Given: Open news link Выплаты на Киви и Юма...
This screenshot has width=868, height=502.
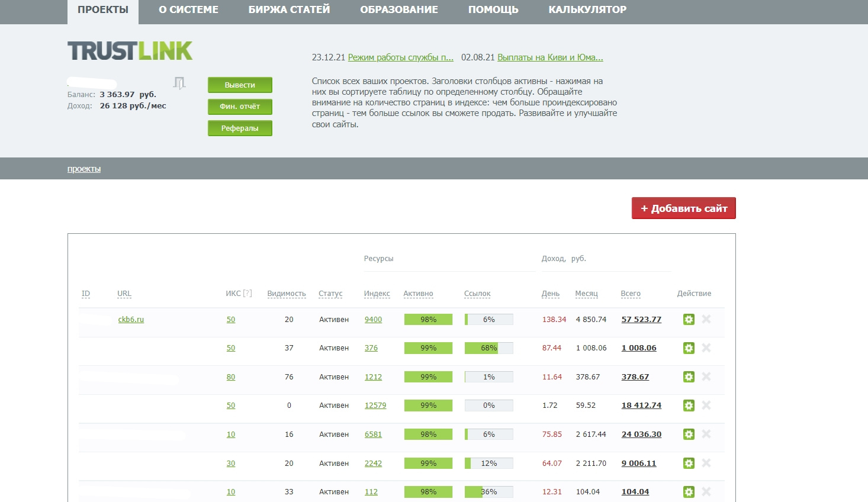Looking at the screenshot, I should (x=550, y=57).
